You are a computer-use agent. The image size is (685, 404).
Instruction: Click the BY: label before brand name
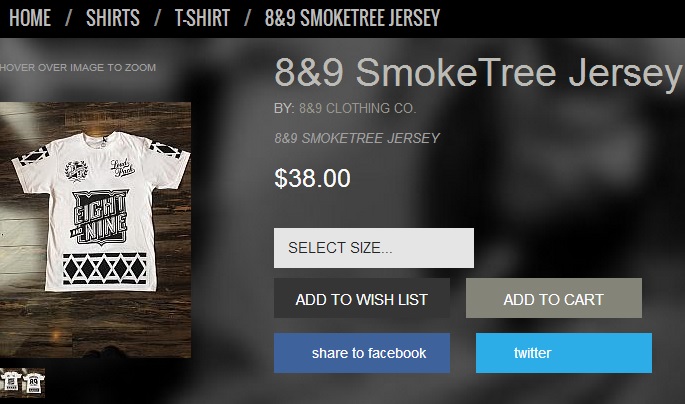coord(284,108)
